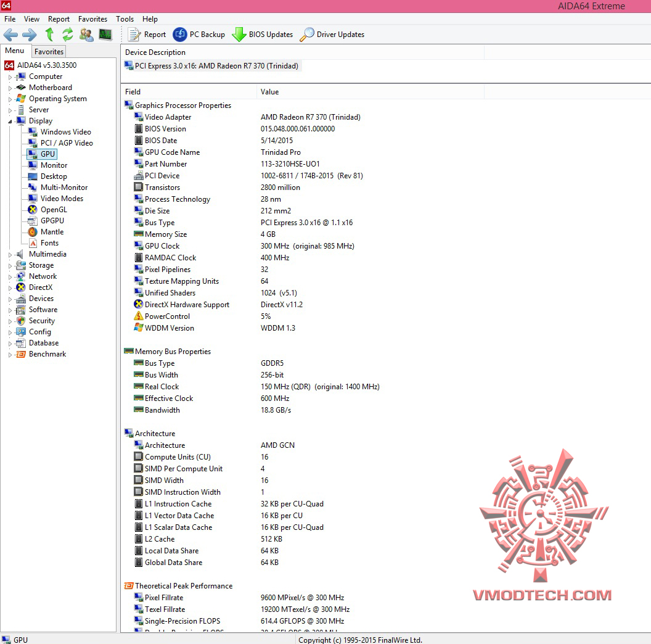The image size is (651, 644).
Task: Click the Field column header
Action: 189,92
